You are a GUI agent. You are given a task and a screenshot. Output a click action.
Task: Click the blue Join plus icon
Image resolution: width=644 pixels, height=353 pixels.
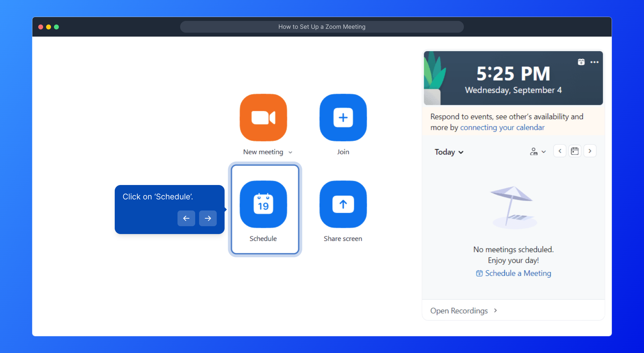343,118
